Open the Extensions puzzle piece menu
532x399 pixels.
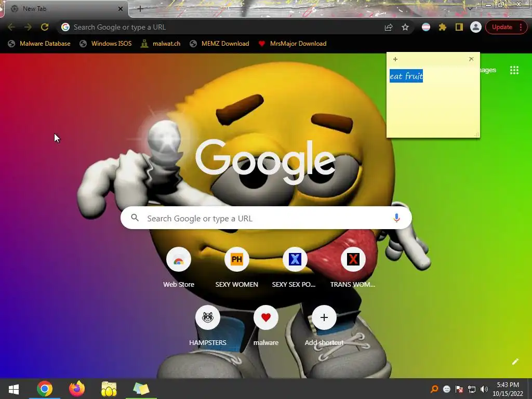click(443, 27)
